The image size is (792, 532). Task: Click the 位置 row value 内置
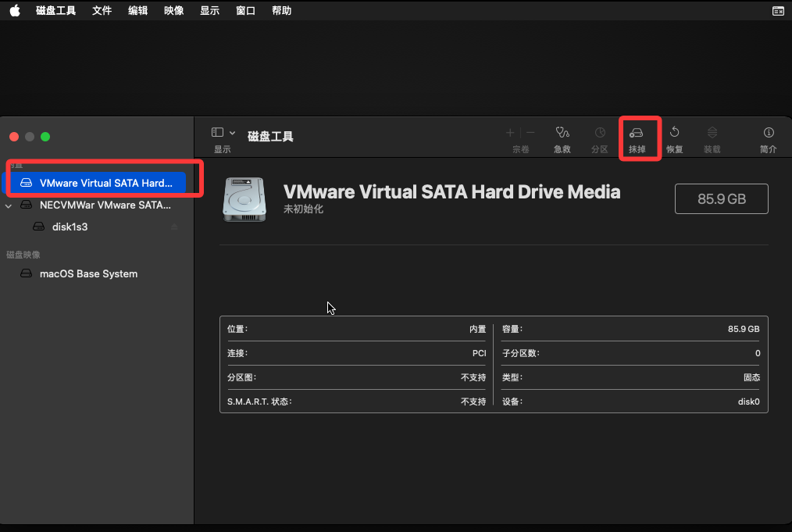point(477,329)
